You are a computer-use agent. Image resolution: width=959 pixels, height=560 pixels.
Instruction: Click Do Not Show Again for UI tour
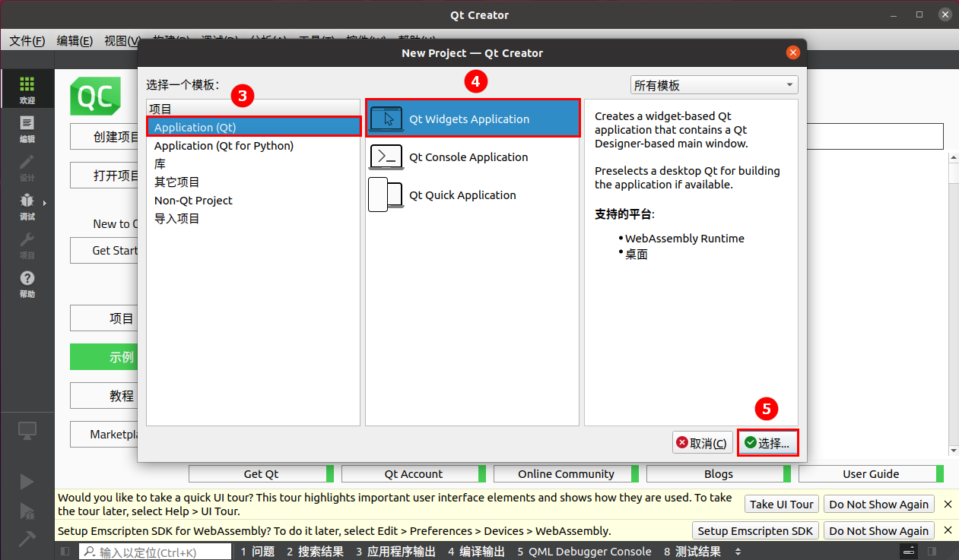coord(879,504)
